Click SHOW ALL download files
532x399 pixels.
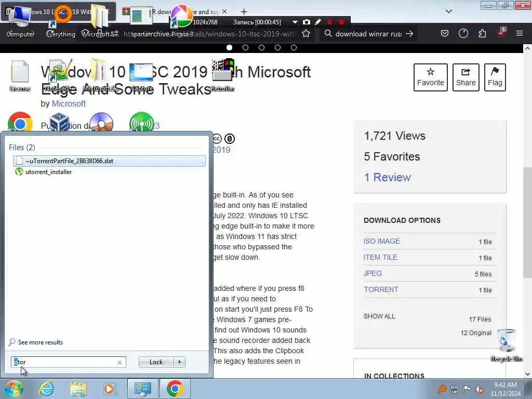click(x=379, y=316)
